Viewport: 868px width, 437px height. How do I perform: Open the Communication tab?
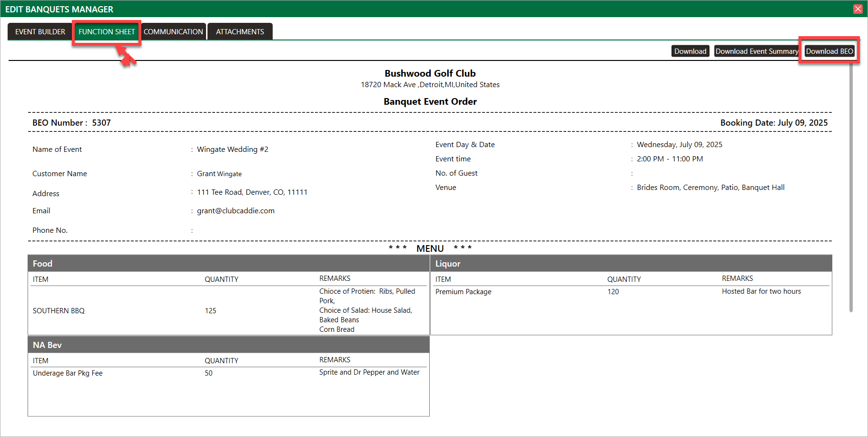tap(173, 32)
